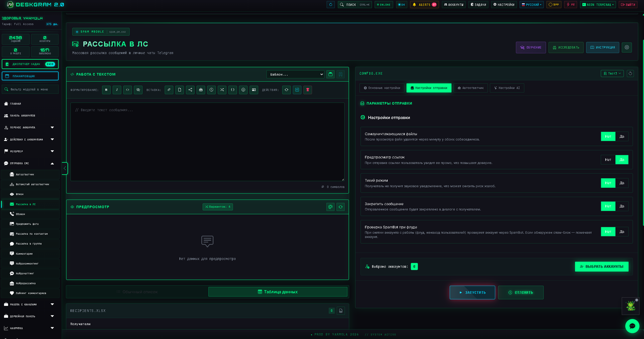644x339 pixels.
Task: Insert image using the picture icon
Action: [254, 90]
